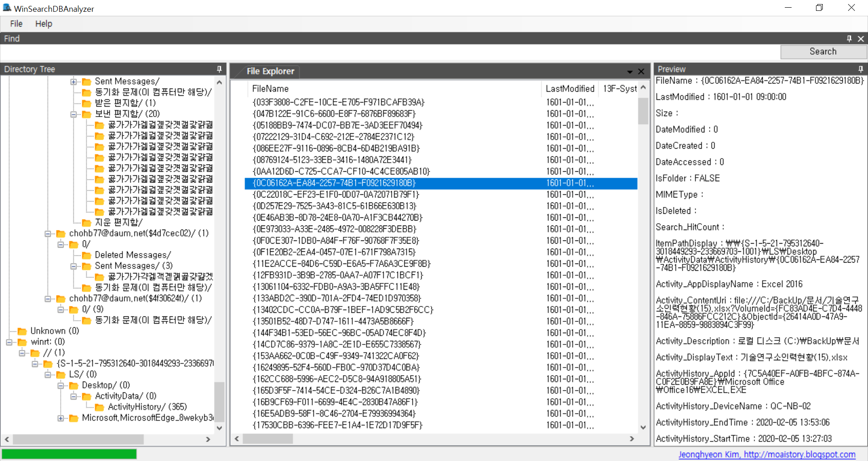Click the Search button
The image size is (868, 461).
(x=823, y=52)
